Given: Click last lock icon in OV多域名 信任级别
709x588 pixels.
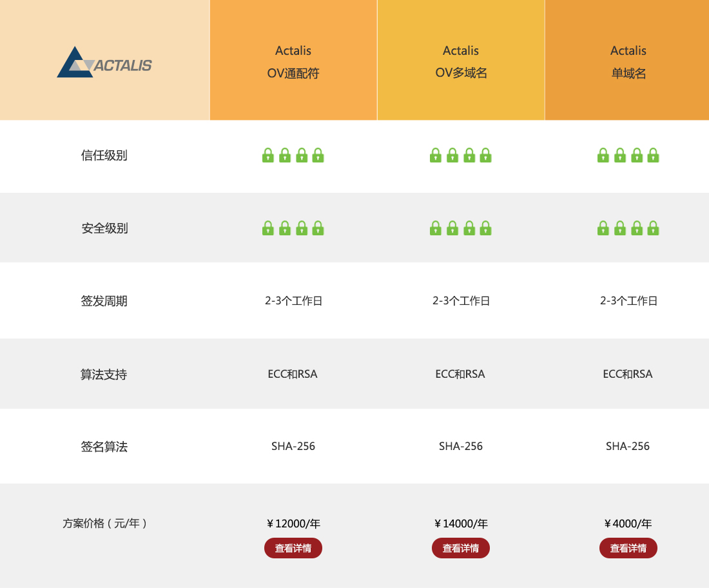Looking at the screenshot, I should [485, 155].
